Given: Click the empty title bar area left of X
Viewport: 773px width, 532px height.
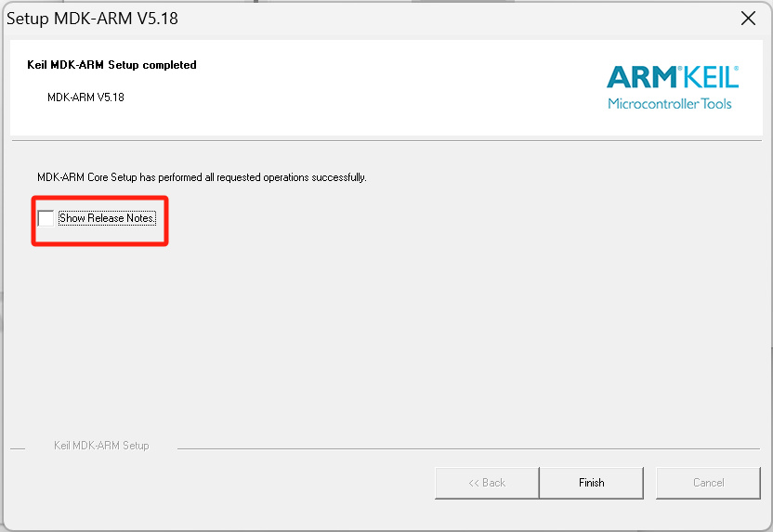Looking at the screenshot, I should pyautogui.click(x=465, y=18).
